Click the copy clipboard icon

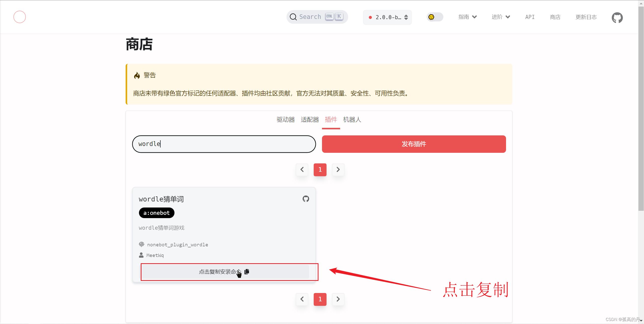coord(247,271)
